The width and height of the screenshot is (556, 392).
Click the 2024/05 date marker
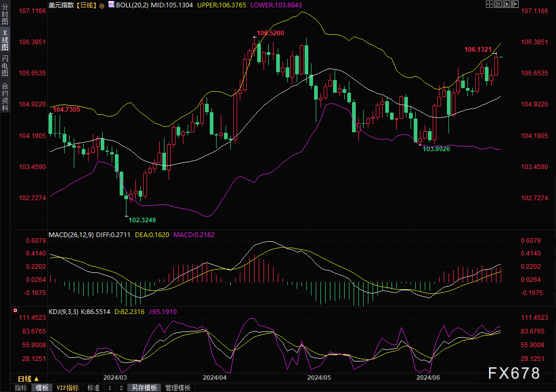(x=319, y=377)
